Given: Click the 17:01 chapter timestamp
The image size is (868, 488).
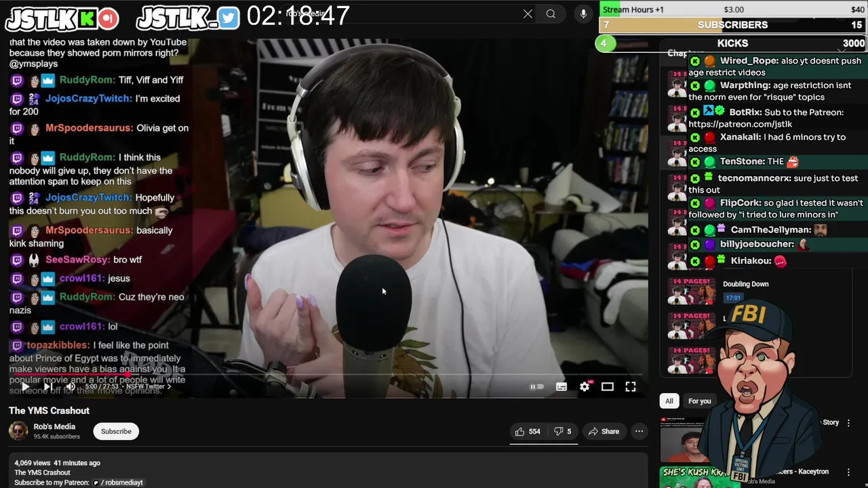Looking at the screenshot, I should point(733,298).
